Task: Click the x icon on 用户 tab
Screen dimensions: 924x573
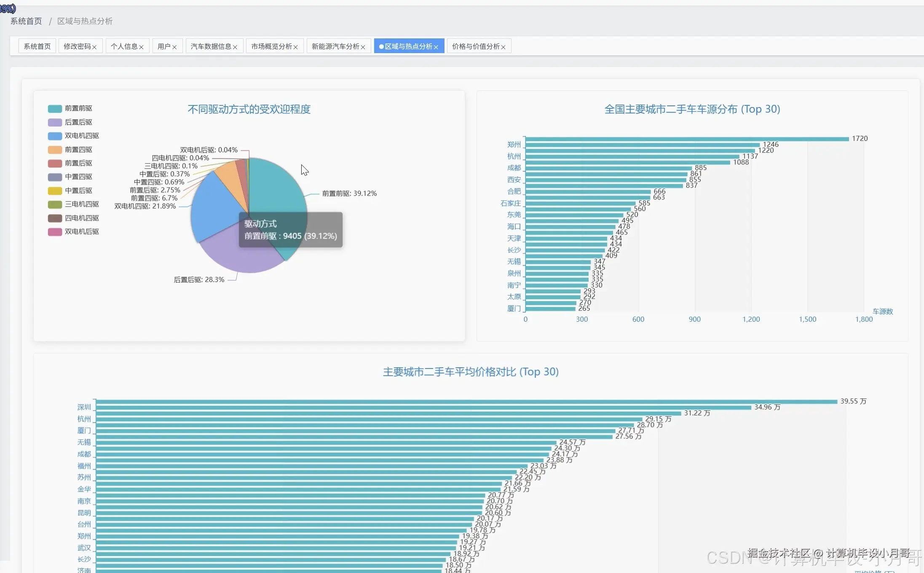Action: 174,47
